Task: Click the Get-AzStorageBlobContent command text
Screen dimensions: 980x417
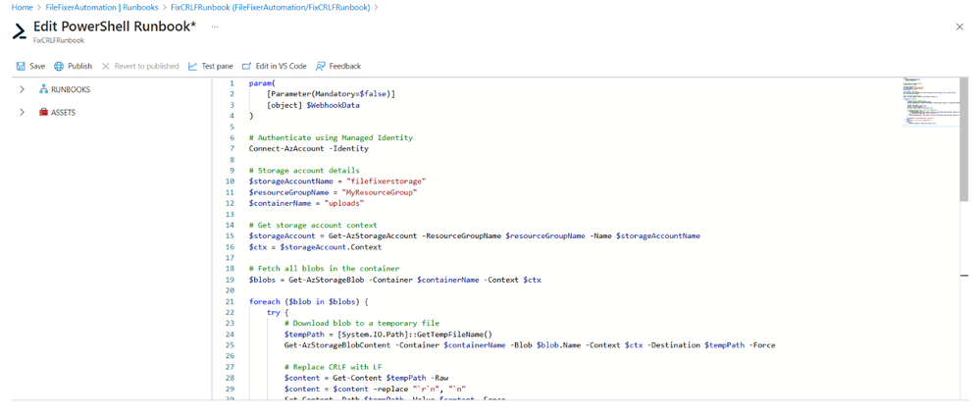Action: click(337, 345)
